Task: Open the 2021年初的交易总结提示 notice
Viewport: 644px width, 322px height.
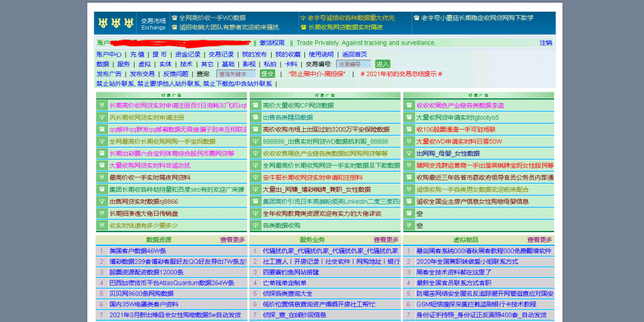Action: tap(401, 74)
